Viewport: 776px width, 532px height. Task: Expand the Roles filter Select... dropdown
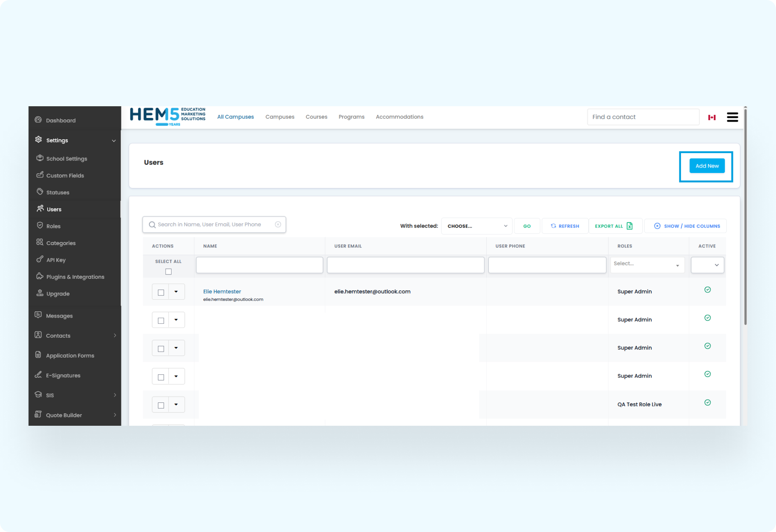coord(647,264)
